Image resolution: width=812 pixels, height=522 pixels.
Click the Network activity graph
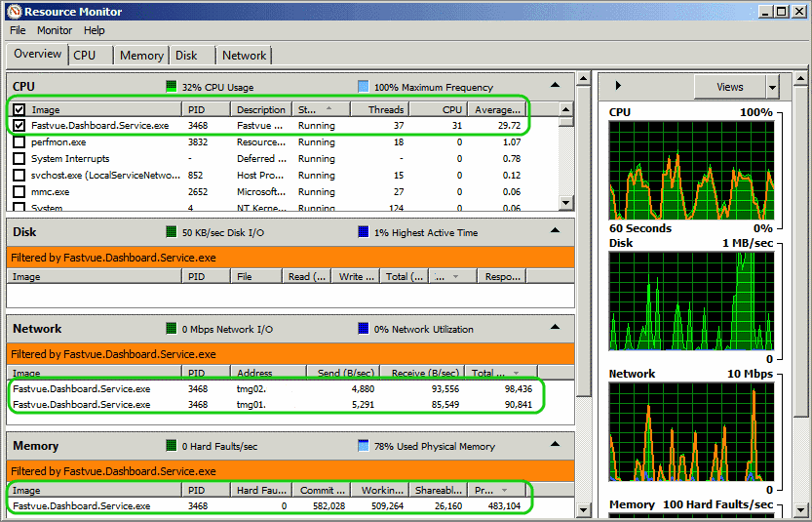point(691,432)
